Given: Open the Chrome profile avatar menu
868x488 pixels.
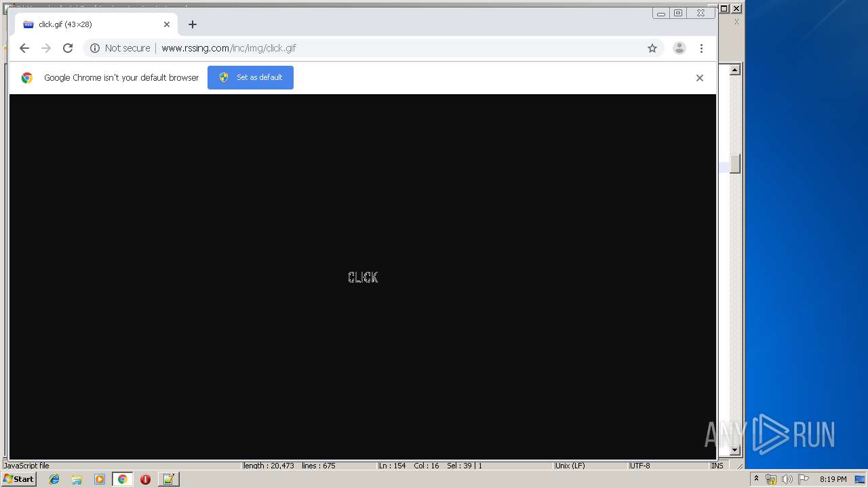Looking at the screenshot, I should click(x=679, y=48).
